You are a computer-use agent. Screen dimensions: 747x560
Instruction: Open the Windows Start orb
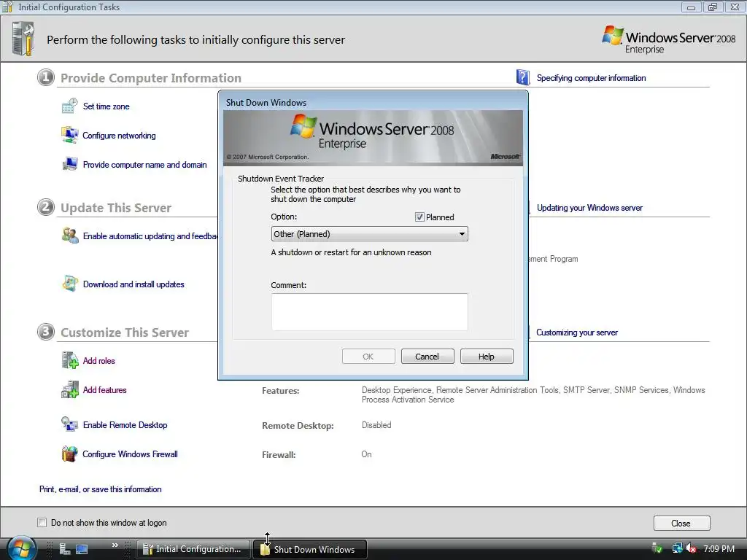21,548
